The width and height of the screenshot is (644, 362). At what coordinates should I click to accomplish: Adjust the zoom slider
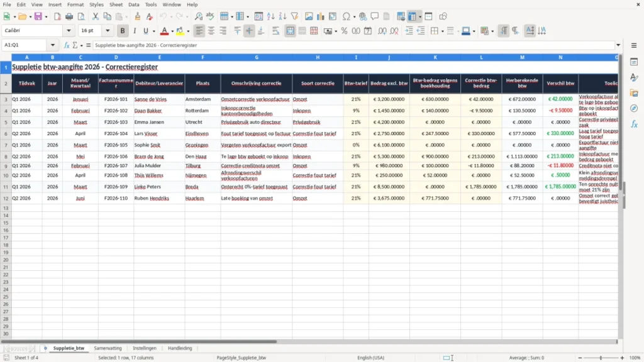(601, 358)
